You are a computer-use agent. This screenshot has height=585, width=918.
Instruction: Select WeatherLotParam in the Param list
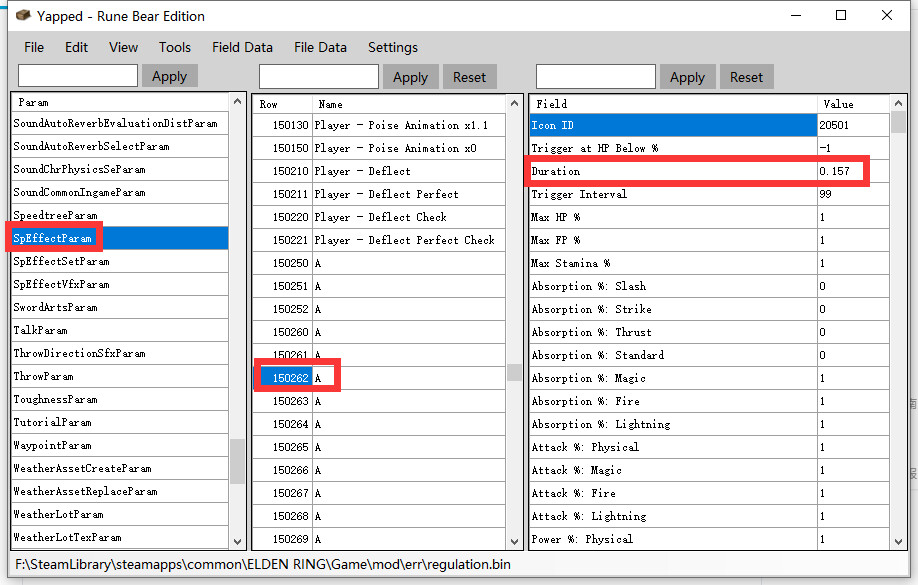pyautogui.click(x=120, y=514)
